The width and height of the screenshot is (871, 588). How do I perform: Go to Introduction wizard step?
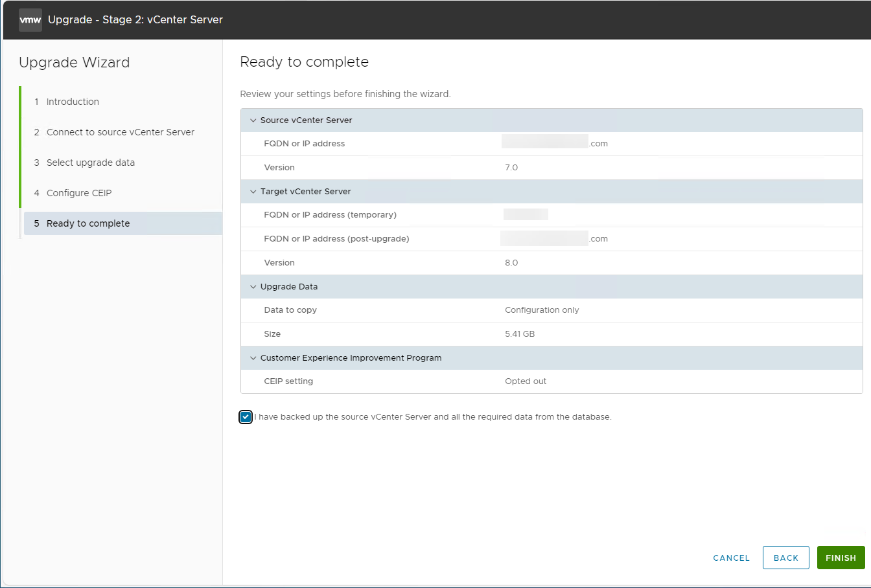[x=73, y=102]
